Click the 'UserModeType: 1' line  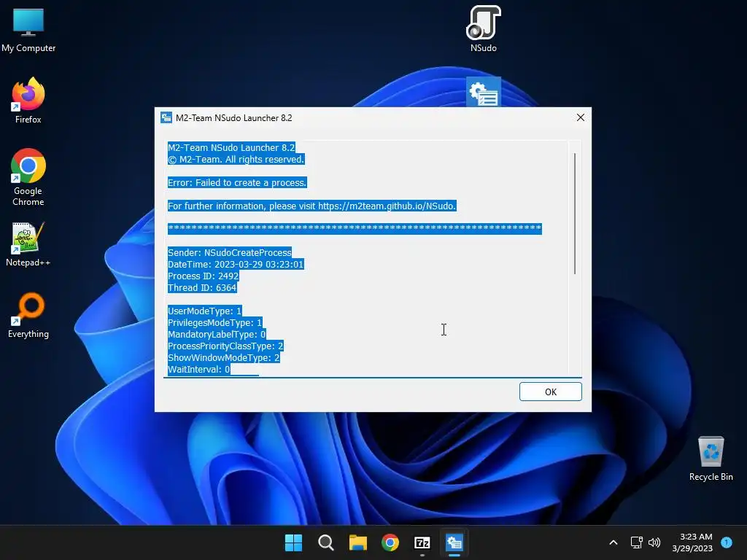pos(204,311)
